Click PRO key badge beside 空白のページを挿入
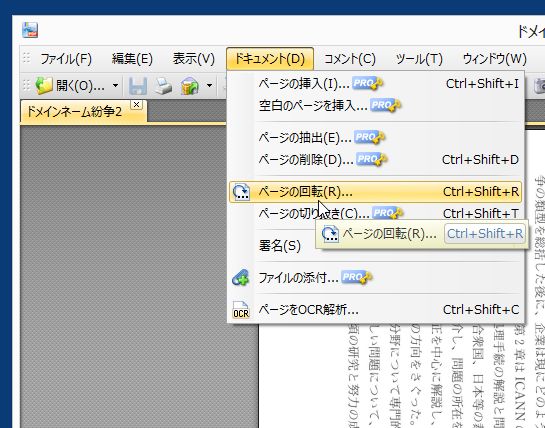 coord(385,105)
